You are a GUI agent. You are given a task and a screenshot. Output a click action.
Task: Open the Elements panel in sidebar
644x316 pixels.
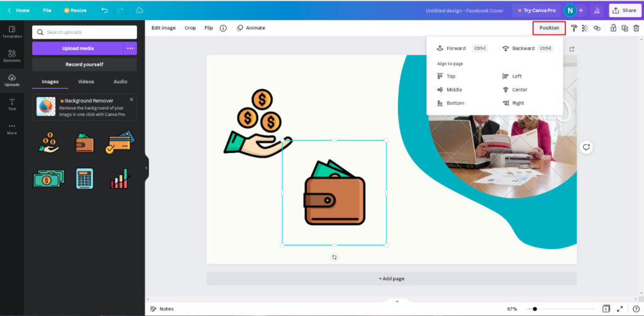coord(11,56)
